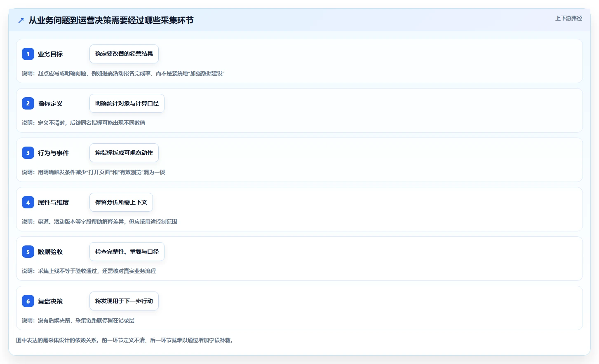Viewport: 599px width, 364px height.
Task: Click step number 3 badge
Action: (28, 153)
